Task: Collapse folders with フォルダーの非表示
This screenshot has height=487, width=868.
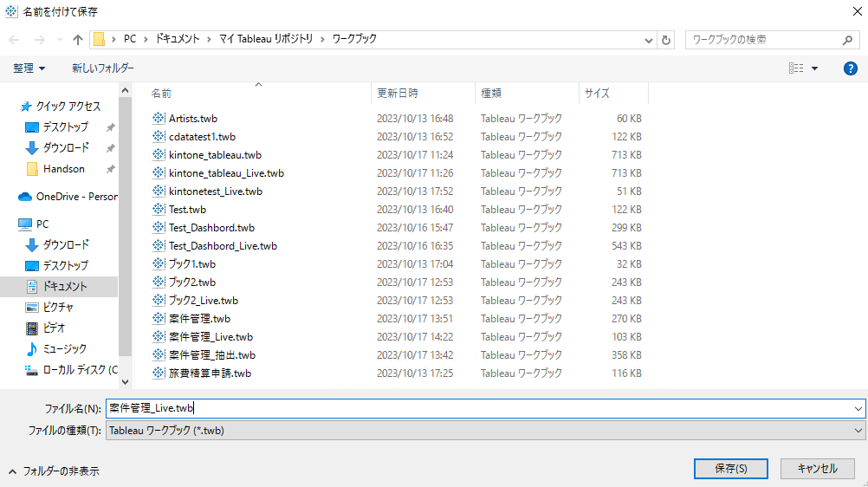Action: pyautogui.click(x=54, y=471)
